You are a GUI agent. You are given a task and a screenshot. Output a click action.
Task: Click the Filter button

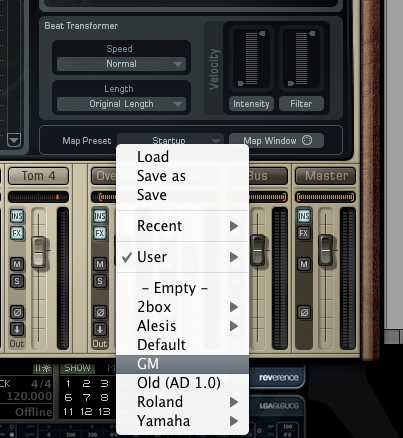tap(301, 104)
